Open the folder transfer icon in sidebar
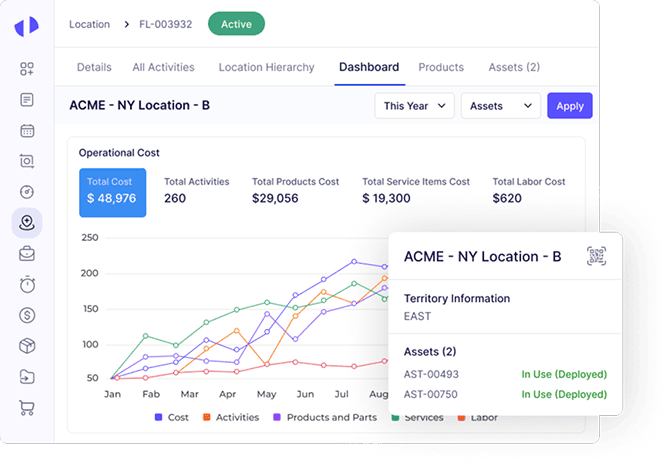 [27, 377]
